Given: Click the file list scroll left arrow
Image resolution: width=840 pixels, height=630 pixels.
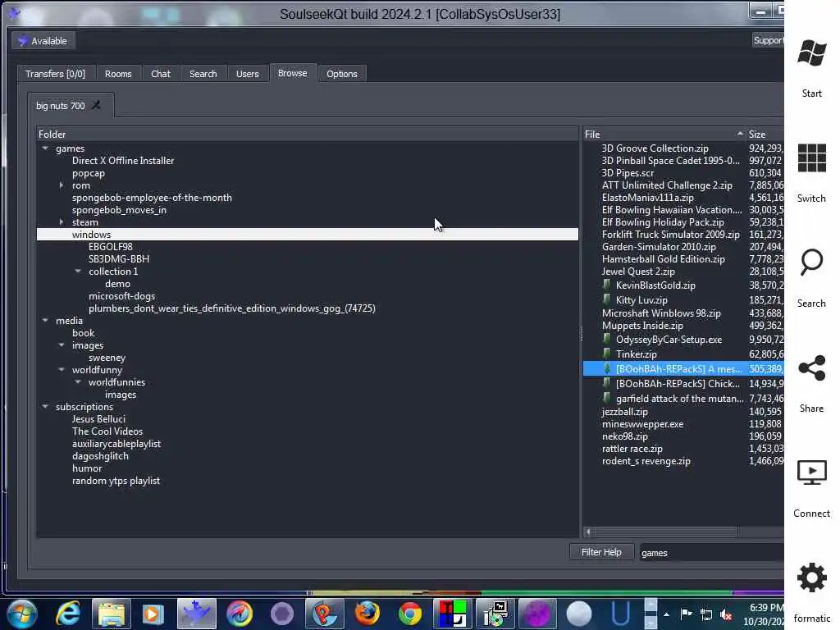Looking at the screenshot, I should [x=589, y=532].
